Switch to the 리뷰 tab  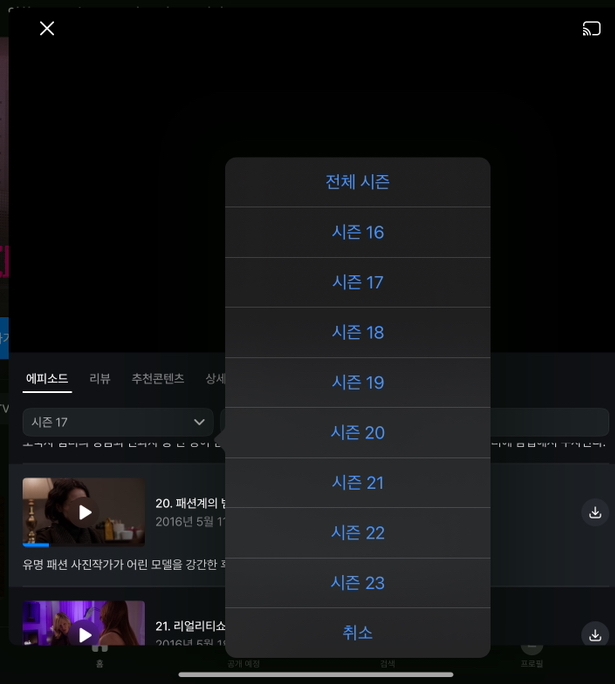click(100, 378)
